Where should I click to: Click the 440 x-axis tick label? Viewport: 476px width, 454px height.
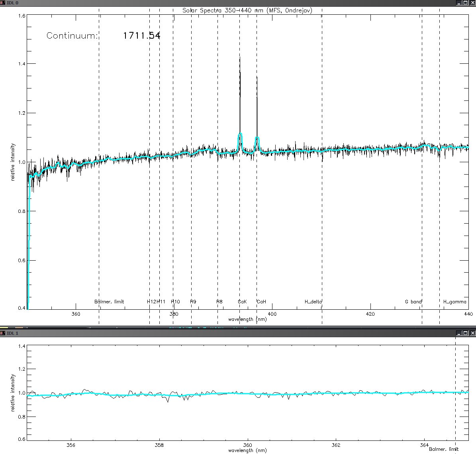[x=468, y=314]
